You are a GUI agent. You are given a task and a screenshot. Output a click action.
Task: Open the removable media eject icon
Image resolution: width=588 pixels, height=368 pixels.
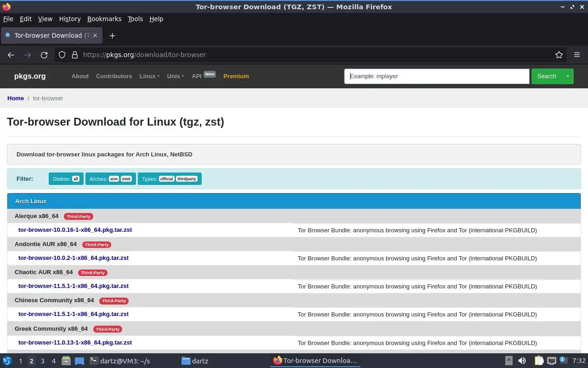point(509,361)
